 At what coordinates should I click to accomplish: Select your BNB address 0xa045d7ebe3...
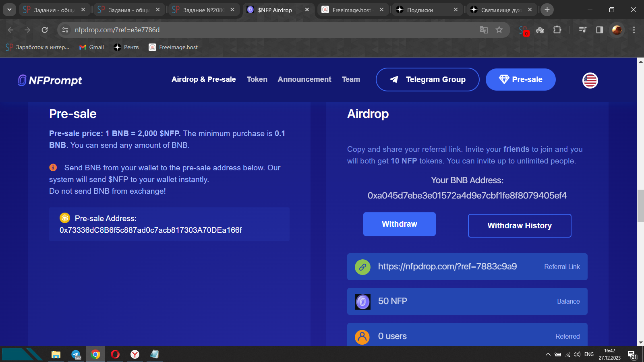pyautogui.click(x=467, y=196)
